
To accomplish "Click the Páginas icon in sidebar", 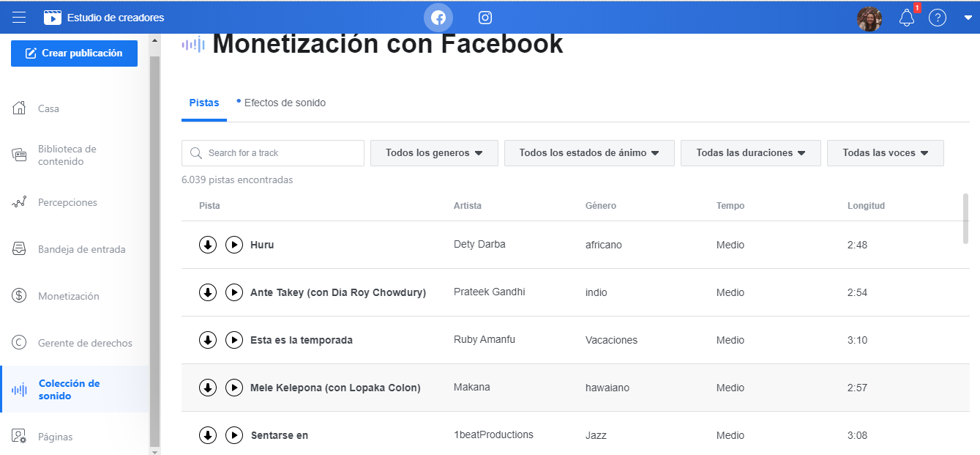I will [20, 437].
